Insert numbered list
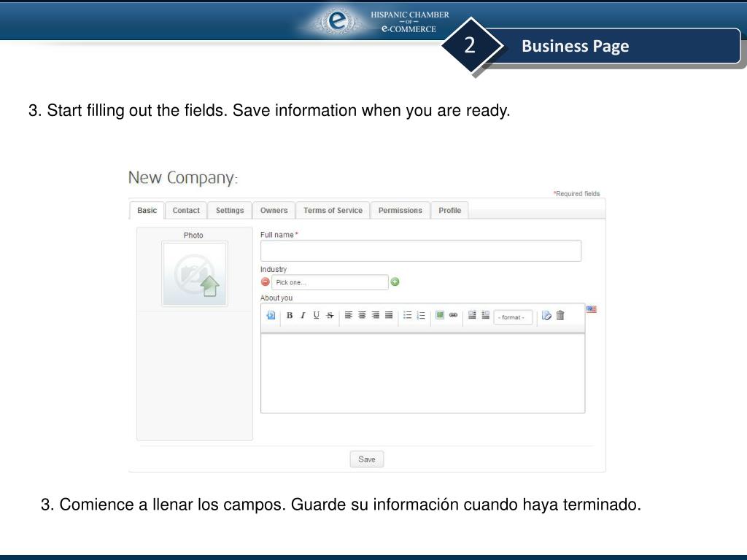The width and height of the screenshot is (747, 560). [421, 315]
